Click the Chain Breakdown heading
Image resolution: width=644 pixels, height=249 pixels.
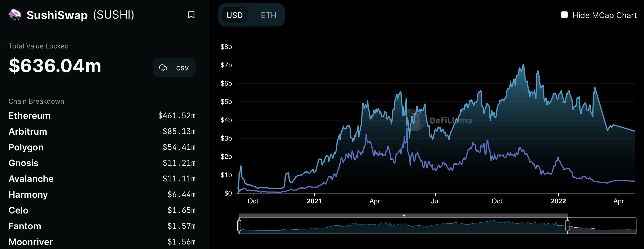36,101
